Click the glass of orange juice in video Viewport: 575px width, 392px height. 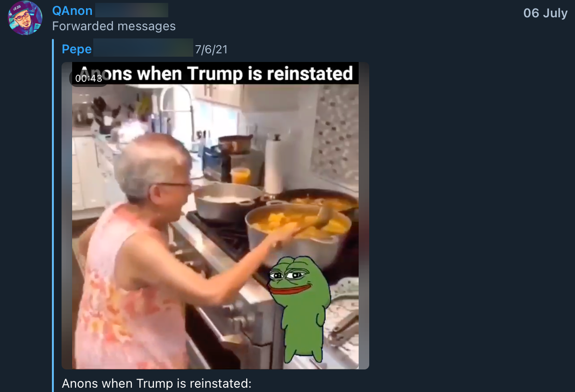tap(240, 175)
